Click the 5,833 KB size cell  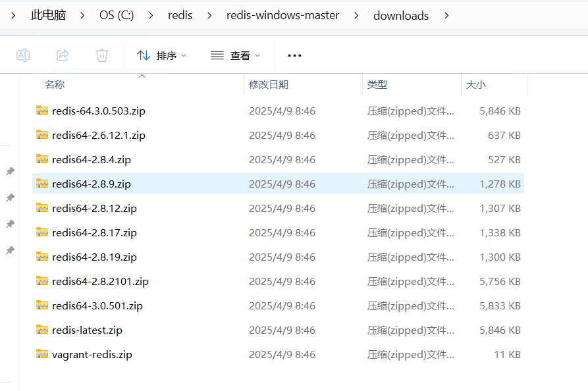point(500,306)
